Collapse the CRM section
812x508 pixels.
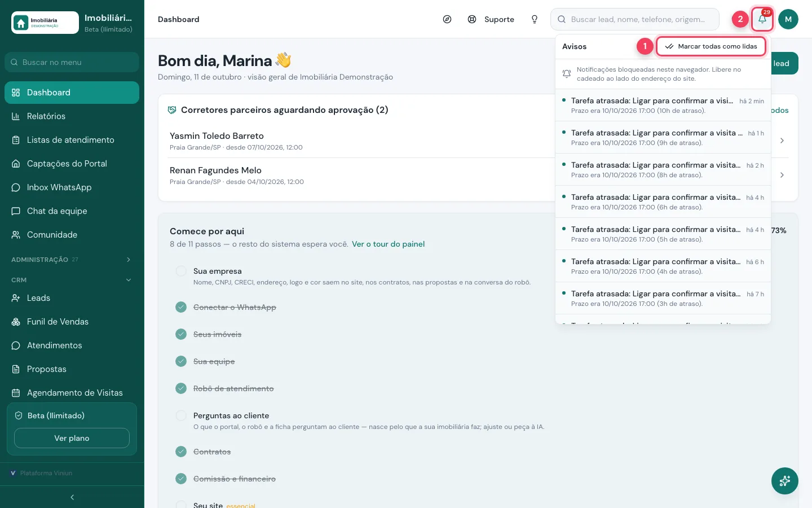click(72, 280)
